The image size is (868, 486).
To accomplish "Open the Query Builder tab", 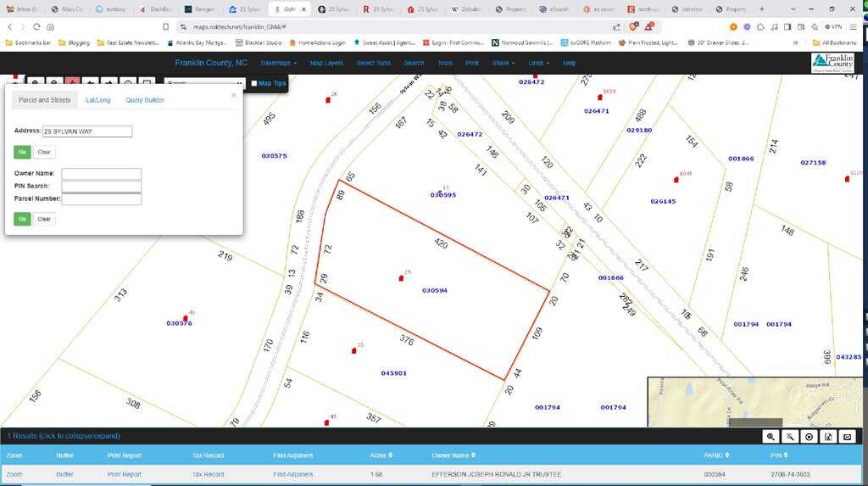I will (x=145, y=100).
